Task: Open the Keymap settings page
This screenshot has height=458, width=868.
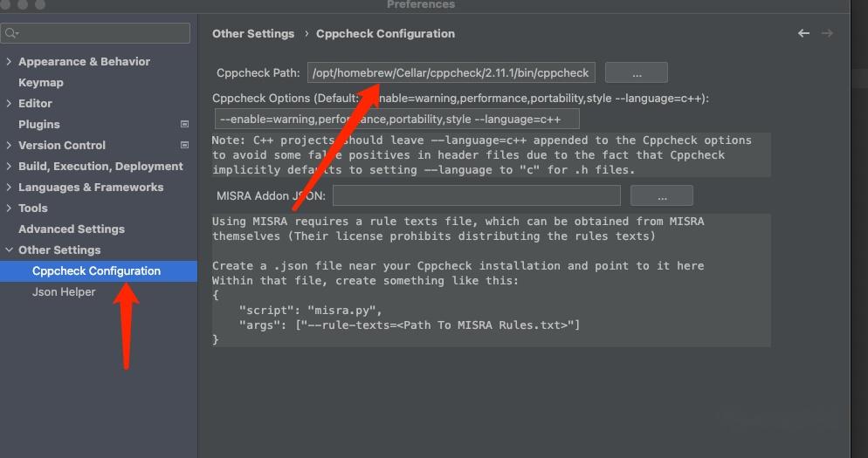Action: click(41, 83)
